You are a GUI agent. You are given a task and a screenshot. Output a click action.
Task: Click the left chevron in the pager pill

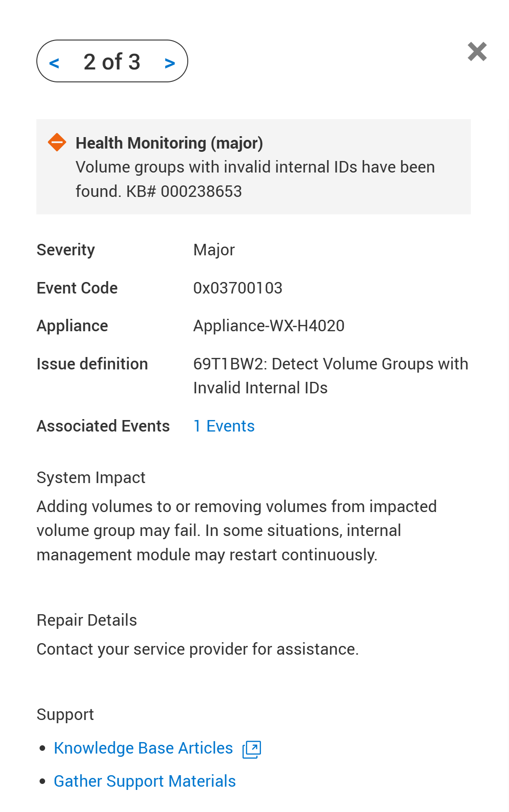[x=55, y=62]
